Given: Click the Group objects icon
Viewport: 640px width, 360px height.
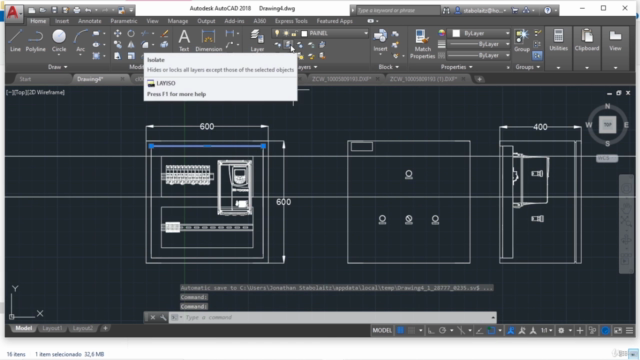Looking at the screenshot, I should (522, 40).
